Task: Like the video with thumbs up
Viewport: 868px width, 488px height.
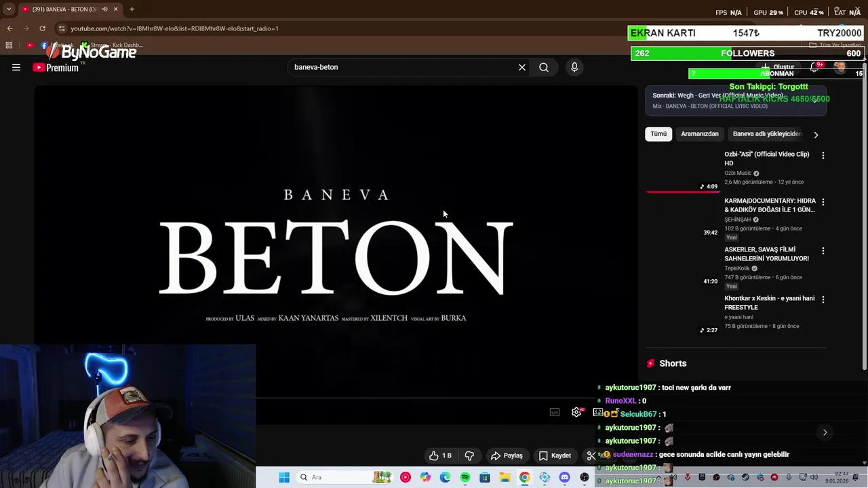Action: [x=441, y=455]
